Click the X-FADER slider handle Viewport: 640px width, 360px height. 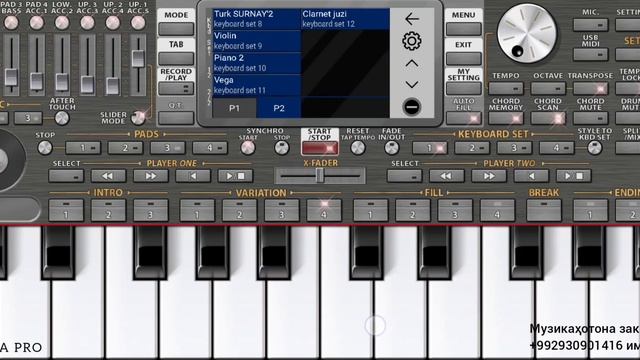tap(320, 176)
